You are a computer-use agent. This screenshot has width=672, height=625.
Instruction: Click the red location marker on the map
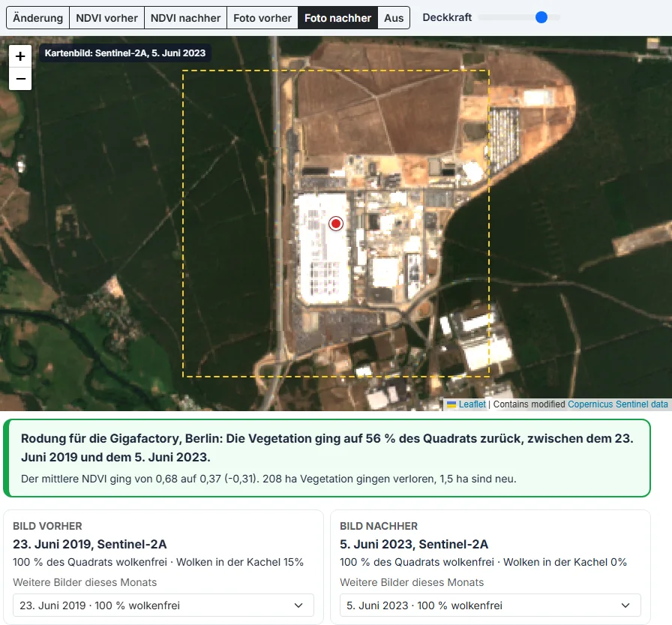click(x=336, y=224)
